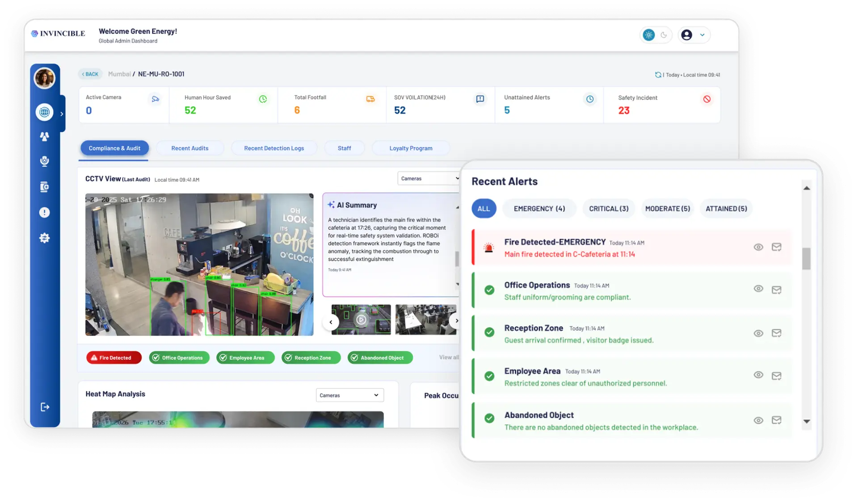Click the red Fire Detected badge
The height and width of the screenshot is (504, 858).
114,358
